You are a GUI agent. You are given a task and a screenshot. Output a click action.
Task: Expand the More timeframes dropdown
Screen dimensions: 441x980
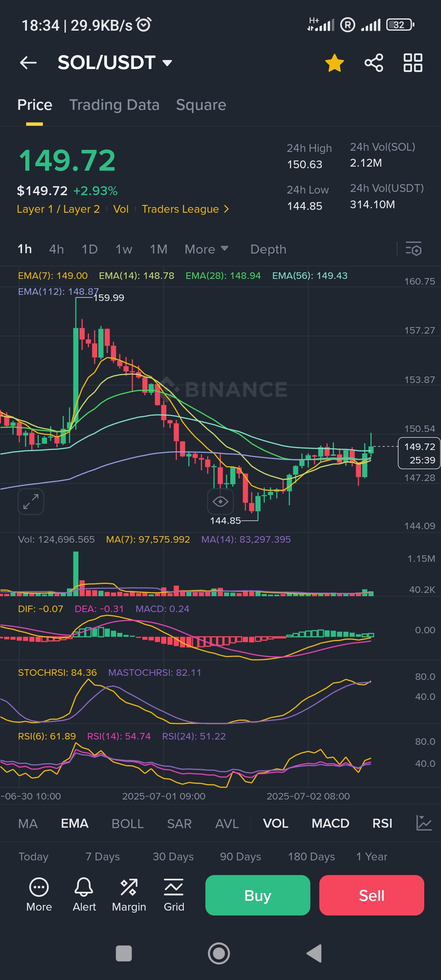[x=206, y=249]
